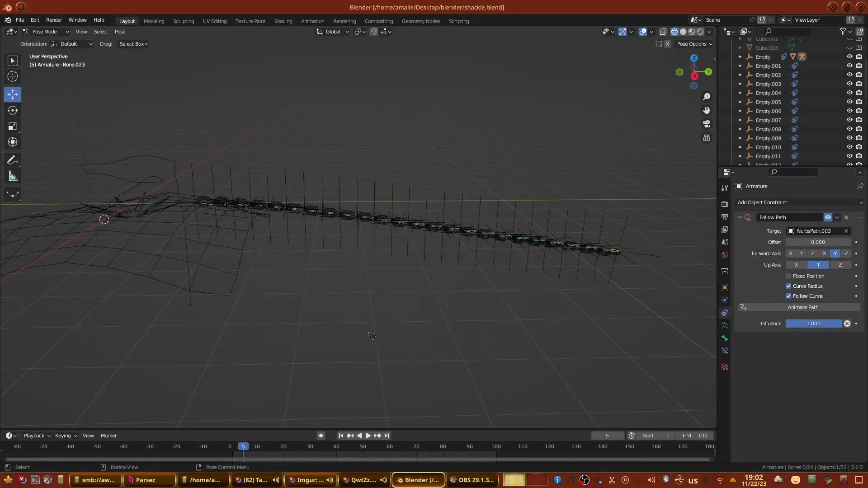
Task: Select the Measure ruler tool
Action: point(13,177)
